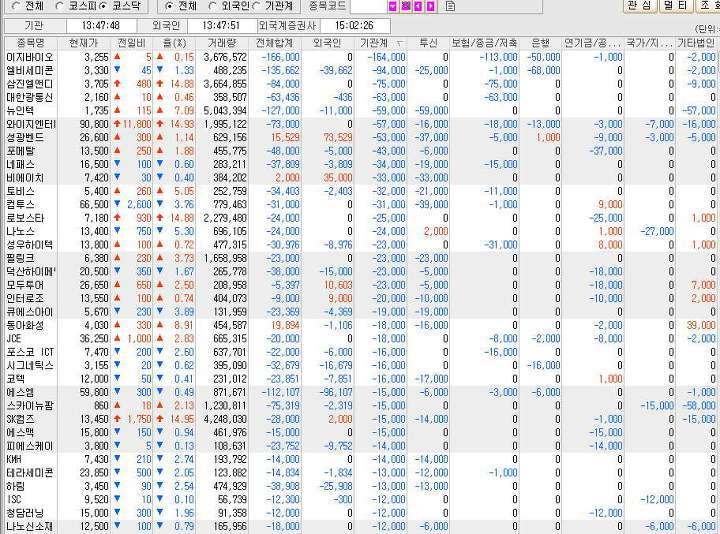
Task: Select the 컴투스 stock row
Action: click(360, 204)
